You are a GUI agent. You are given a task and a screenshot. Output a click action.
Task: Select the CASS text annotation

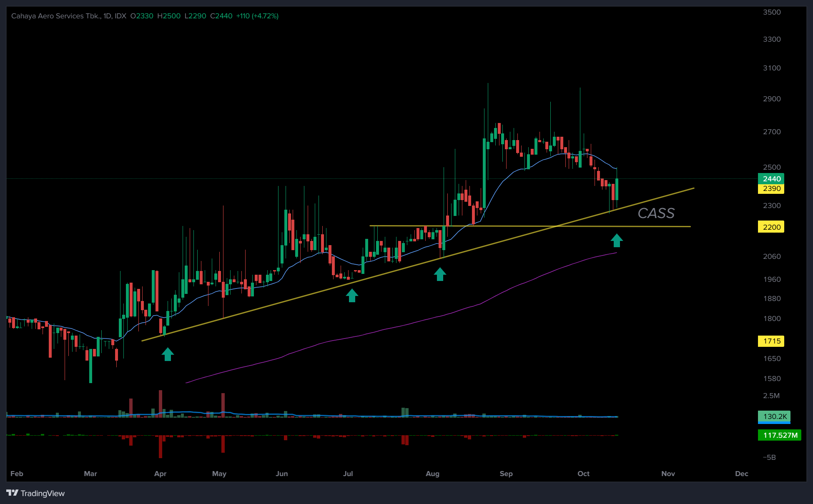[656, 213]
